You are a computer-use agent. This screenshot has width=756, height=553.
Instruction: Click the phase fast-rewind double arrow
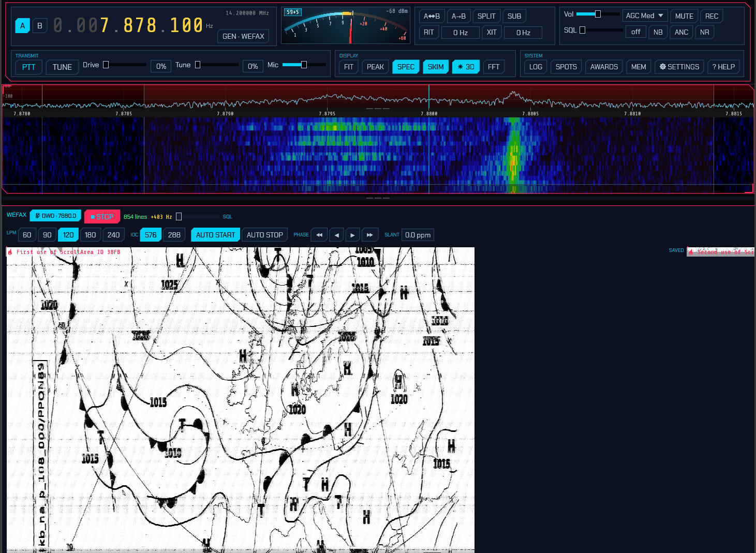click(x=319, y=235)
